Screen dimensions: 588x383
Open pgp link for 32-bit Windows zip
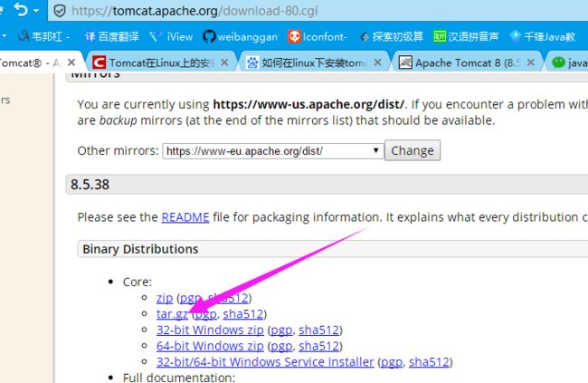tap(281, 330)
